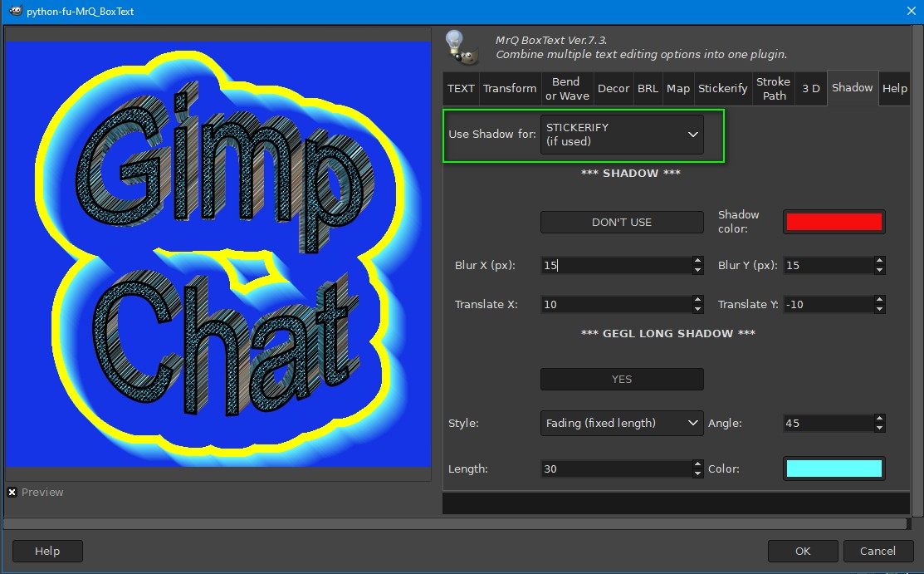Switch to the 3 D tab
The width and height of the screenshot is (924, 574).
click(x=811, y=89)
